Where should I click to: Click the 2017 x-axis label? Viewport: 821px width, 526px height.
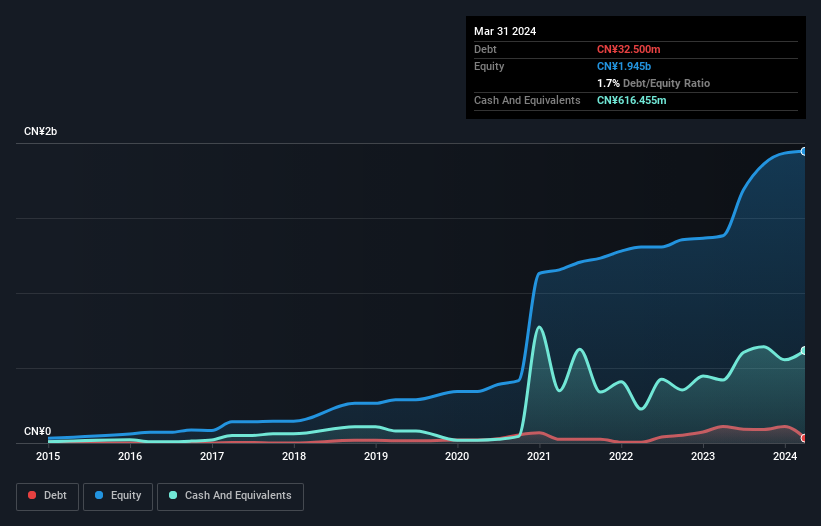(212, 456)
